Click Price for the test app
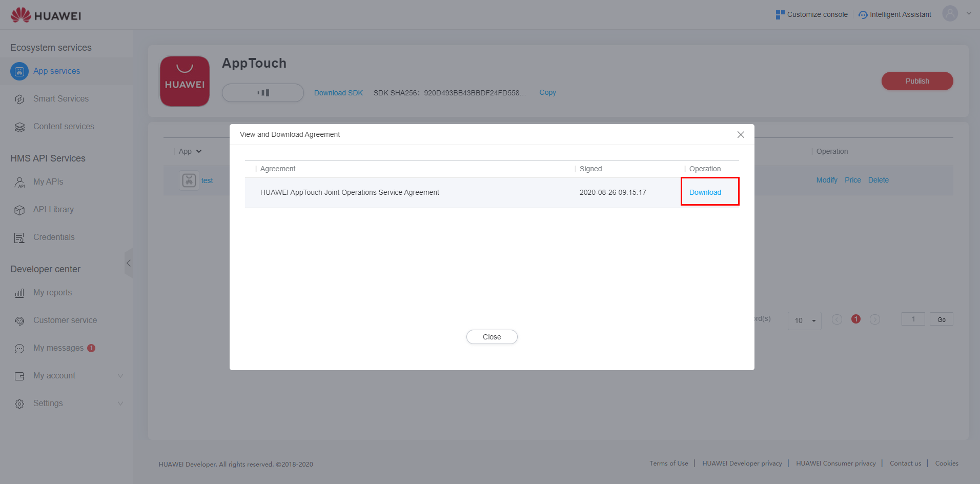 tap(853, 180)
